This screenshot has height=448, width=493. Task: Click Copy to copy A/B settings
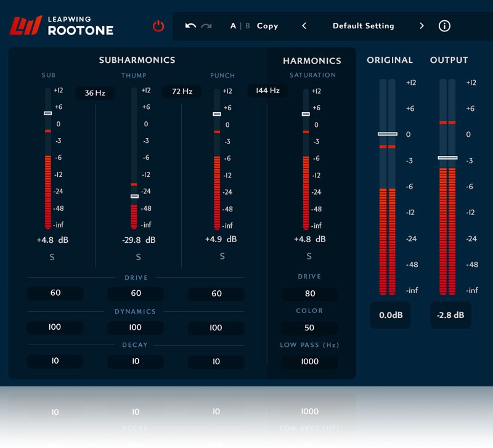click(267, 26)
